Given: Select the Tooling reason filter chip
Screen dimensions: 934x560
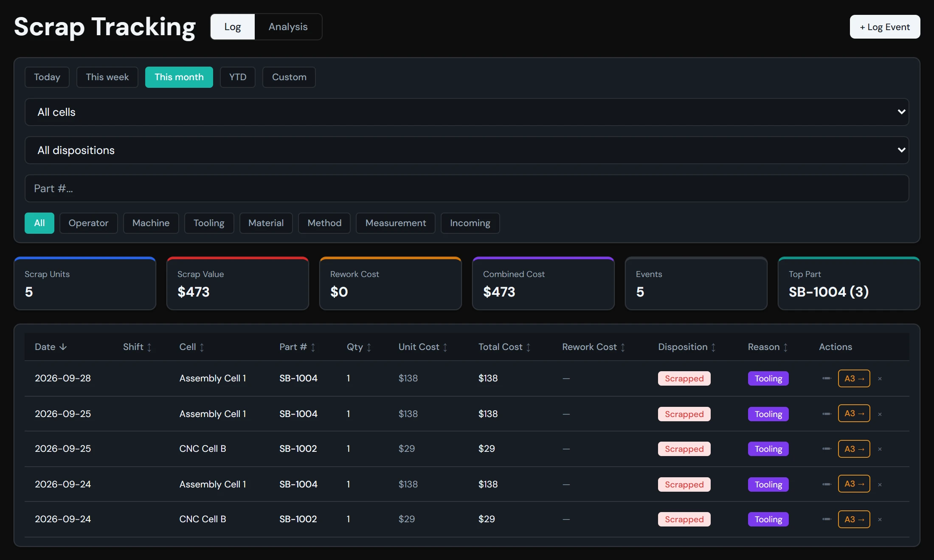Looking at the screenshot, I should [x=209, y=223].
